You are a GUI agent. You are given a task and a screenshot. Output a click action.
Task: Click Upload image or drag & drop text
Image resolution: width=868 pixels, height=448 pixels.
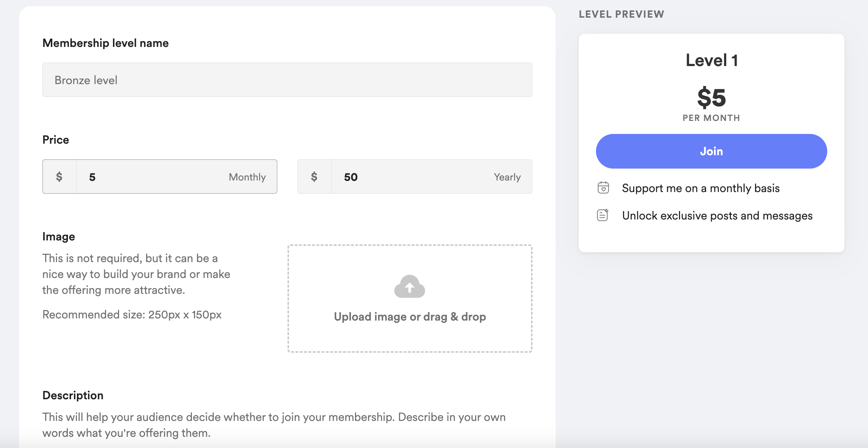click(409, 317)
